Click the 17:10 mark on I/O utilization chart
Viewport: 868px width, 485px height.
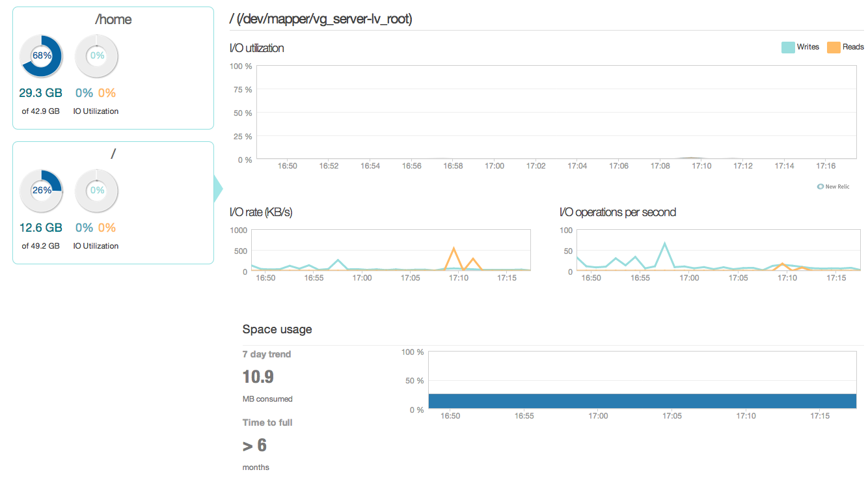click(701, 166)
